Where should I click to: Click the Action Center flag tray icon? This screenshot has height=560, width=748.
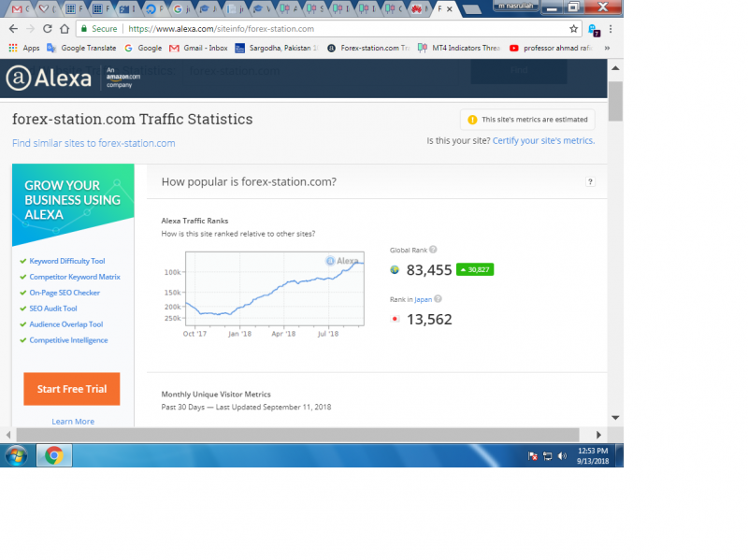click(533, 456)
